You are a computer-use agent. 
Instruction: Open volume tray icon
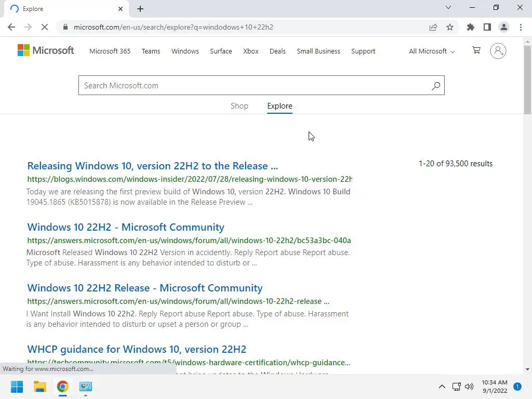coord(469,387)
